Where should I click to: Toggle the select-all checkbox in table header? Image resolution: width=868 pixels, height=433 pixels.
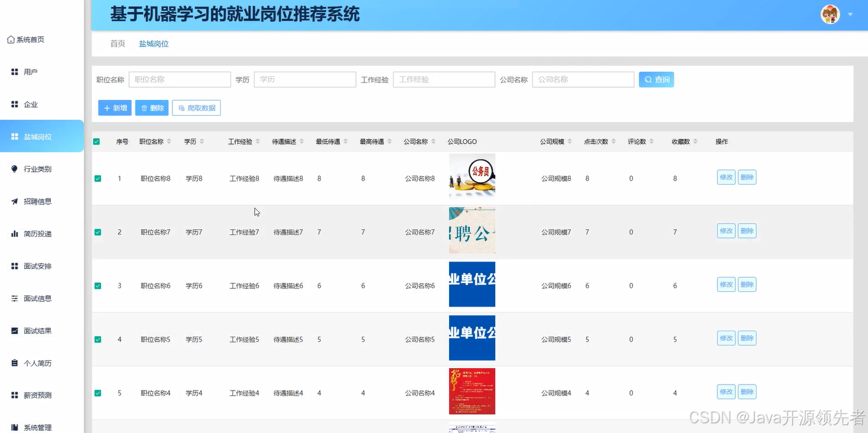96,141
